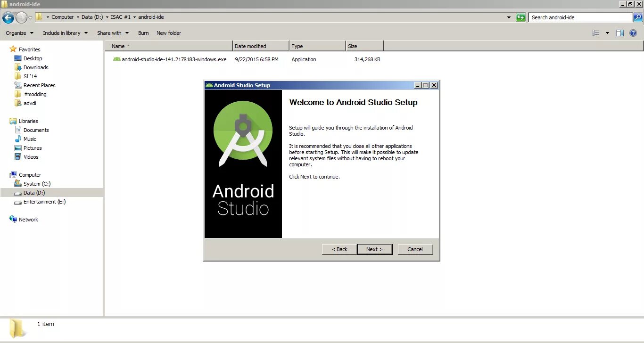The width and height of the screenshot is (644, 343).
Task: Click the Android Studio compass logo
Action: coord(243,133)
